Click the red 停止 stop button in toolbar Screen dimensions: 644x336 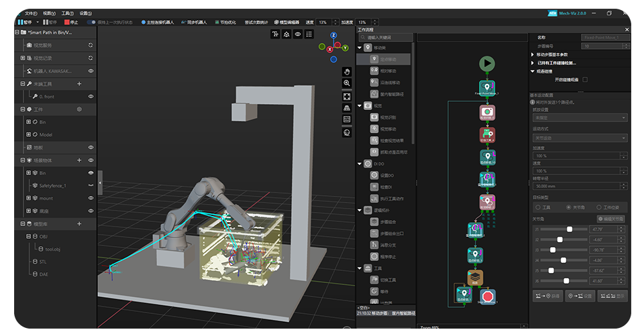click(x=71, y=22)
